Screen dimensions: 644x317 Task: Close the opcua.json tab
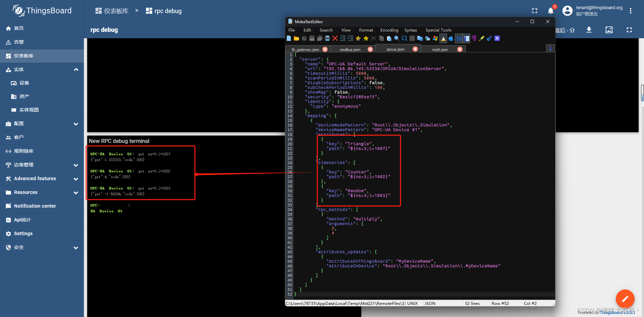coord(415,49)
